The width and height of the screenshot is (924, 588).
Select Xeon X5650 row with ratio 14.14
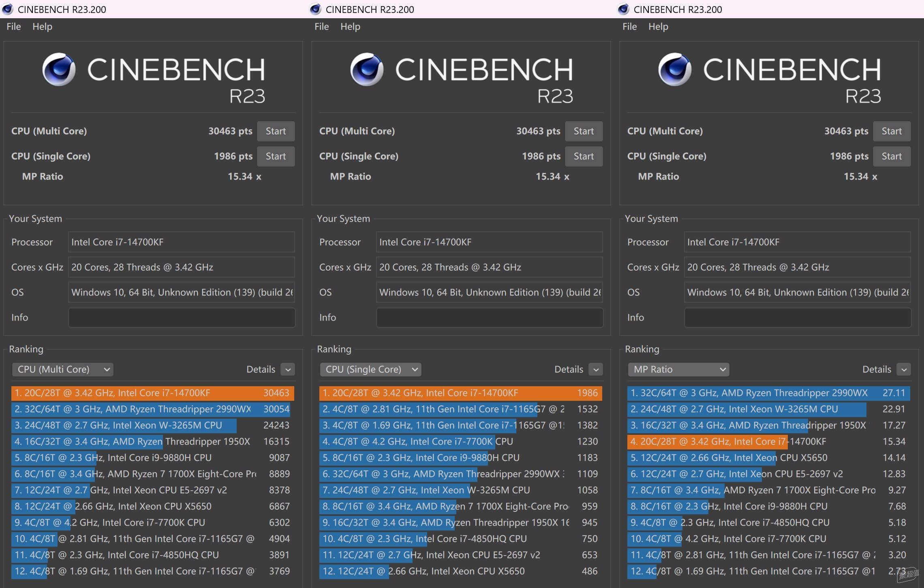(769, 458)
